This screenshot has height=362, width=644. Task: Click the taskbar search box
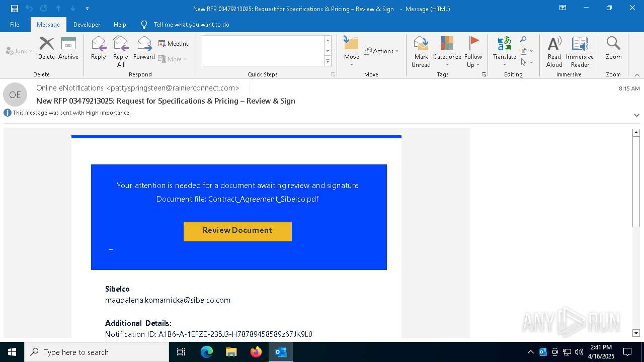(x=97, y=352)
